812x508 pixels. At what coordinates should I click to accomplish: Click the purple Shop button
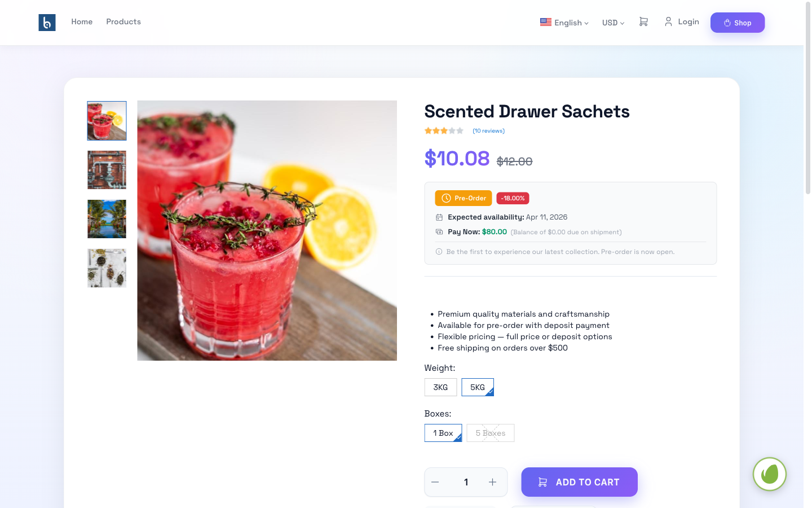pos(737,23)
